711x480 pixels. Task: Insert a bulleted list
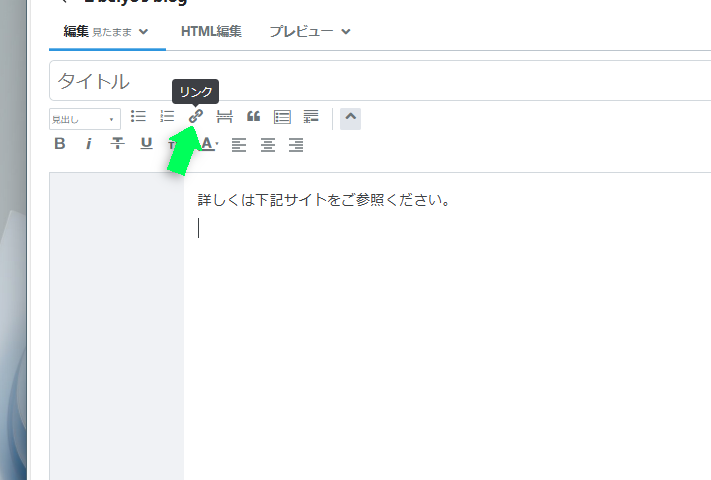click(x=138, y=116)
